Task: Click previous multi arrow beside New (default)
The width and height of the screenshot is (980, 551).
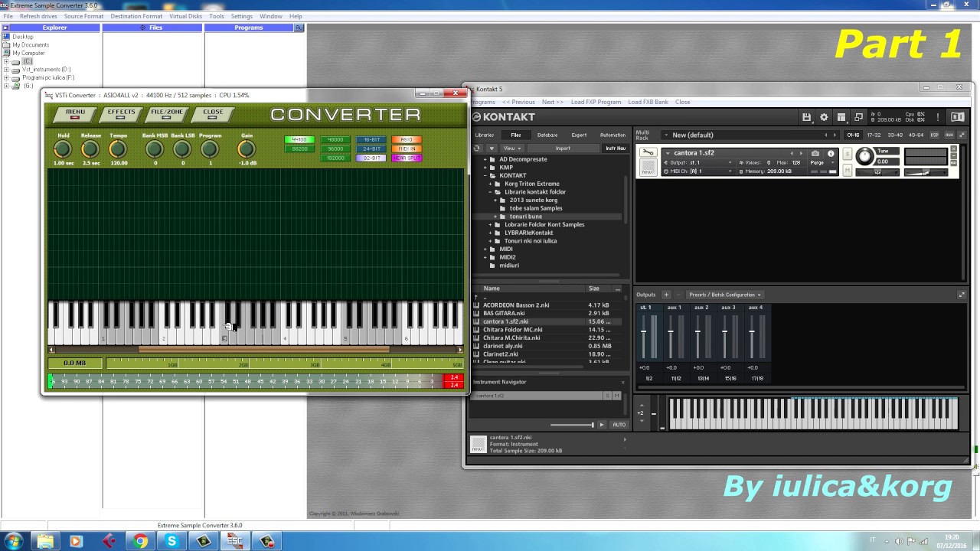Action: pos(825,135)
